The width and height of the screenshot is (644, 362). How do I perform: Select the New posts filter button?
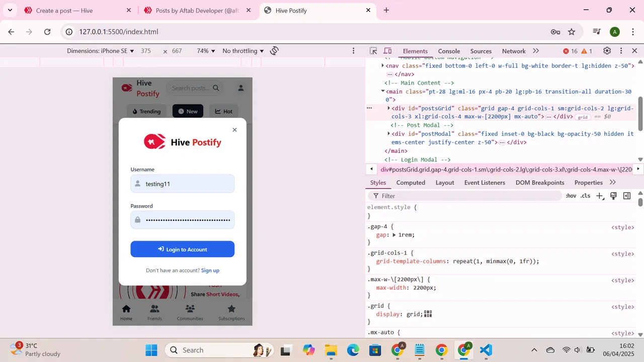(x=188, y=111)
